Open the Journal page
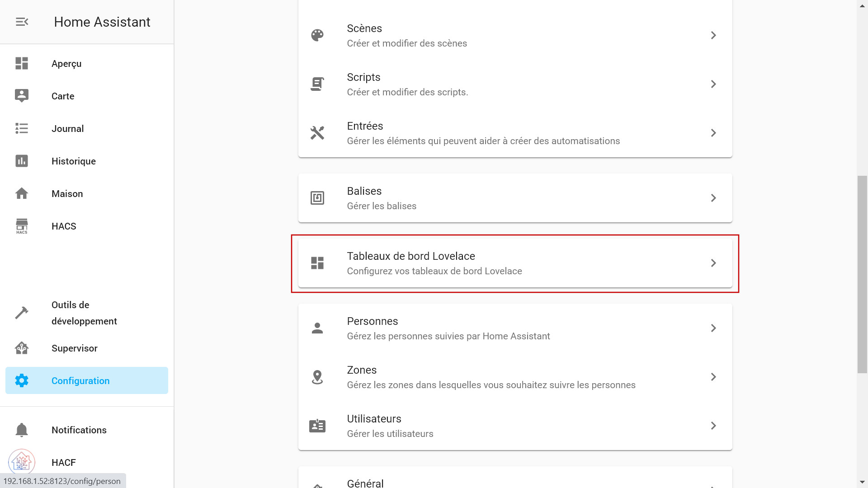The image size is (868, 488). coord(87,129)
